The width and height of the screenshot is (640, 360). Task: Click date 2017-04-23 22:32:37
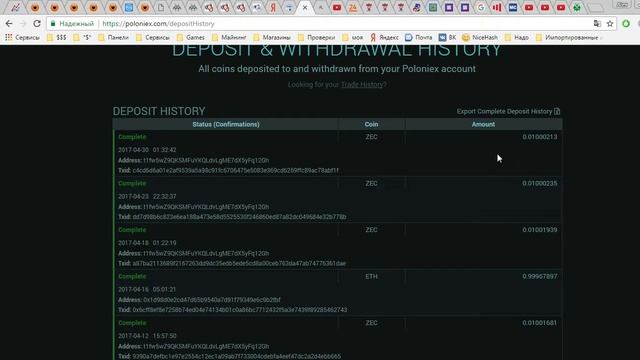tap(147, 196)
